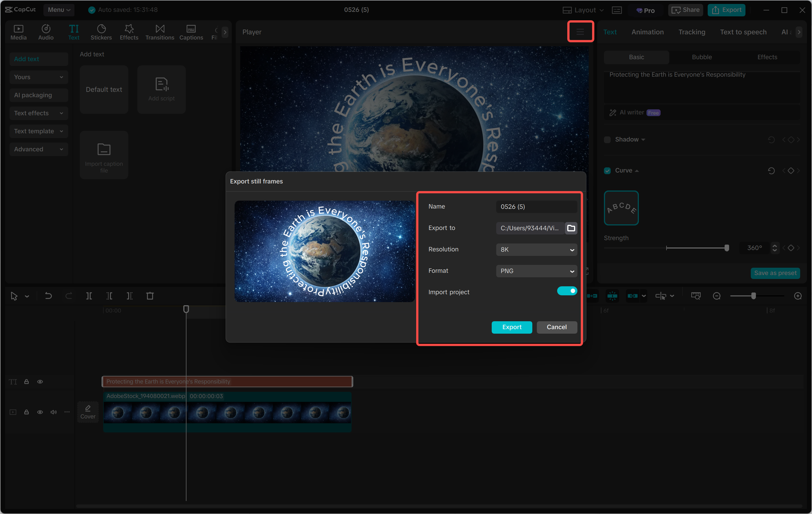This screenshot has height=514, width=812.
Task: Select the Stickers panel
Action: 101,32
